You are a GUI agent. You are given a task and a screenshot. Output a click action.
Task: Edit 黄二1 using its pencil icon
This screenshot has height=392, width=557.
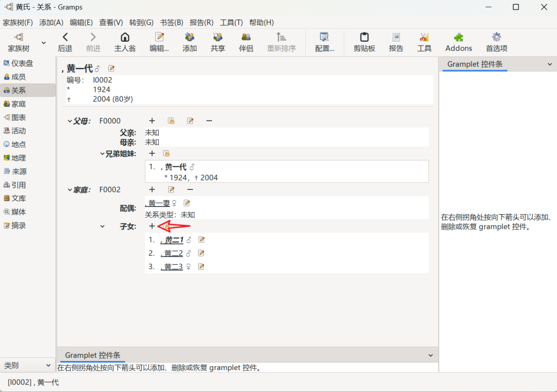pyautogui.click(x=202, y=240)
